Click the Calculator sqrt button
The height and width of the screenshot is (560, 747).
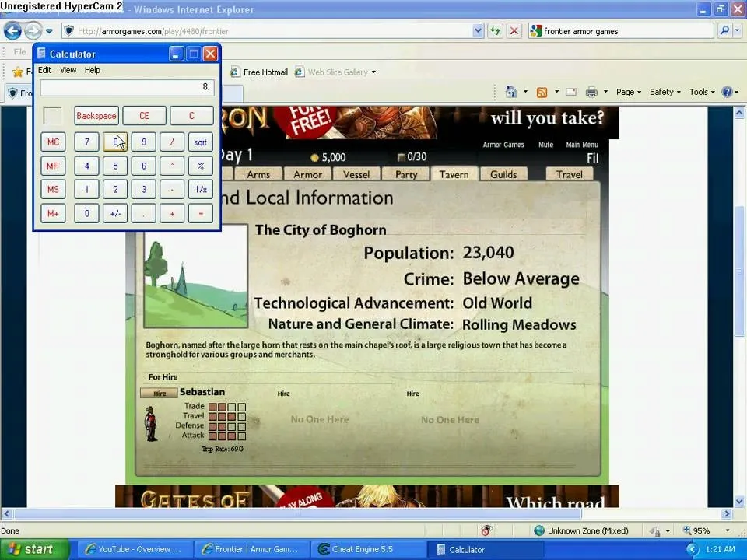(x=201, y=142)
